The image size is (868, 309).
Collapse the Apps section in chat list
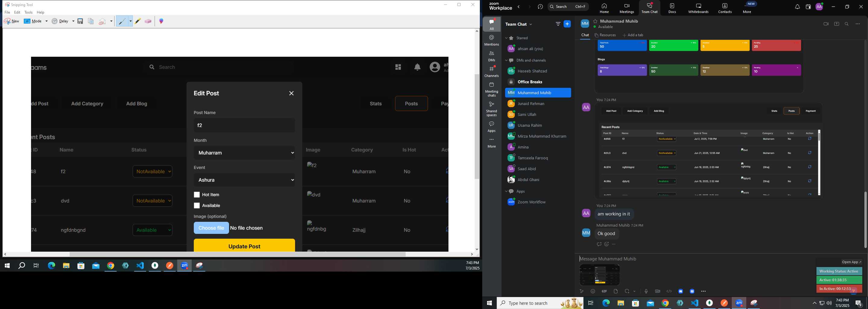506,192
